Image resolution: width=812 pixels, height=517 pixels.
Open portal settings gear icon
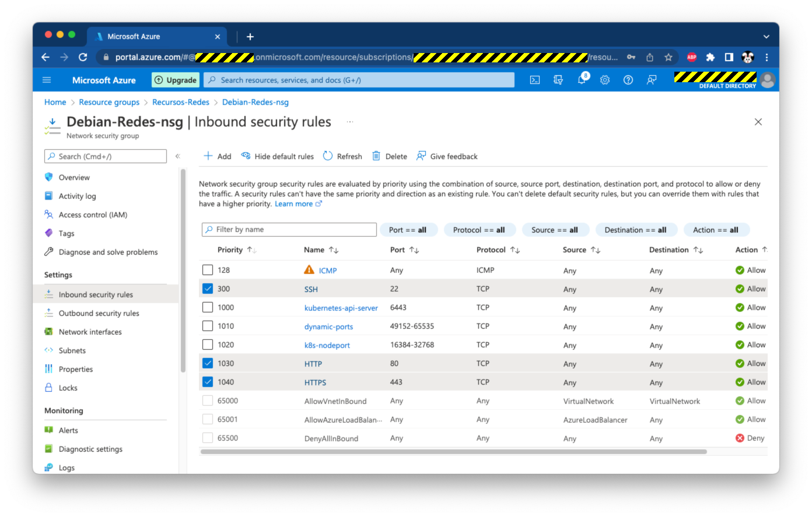tap(605, 80)
